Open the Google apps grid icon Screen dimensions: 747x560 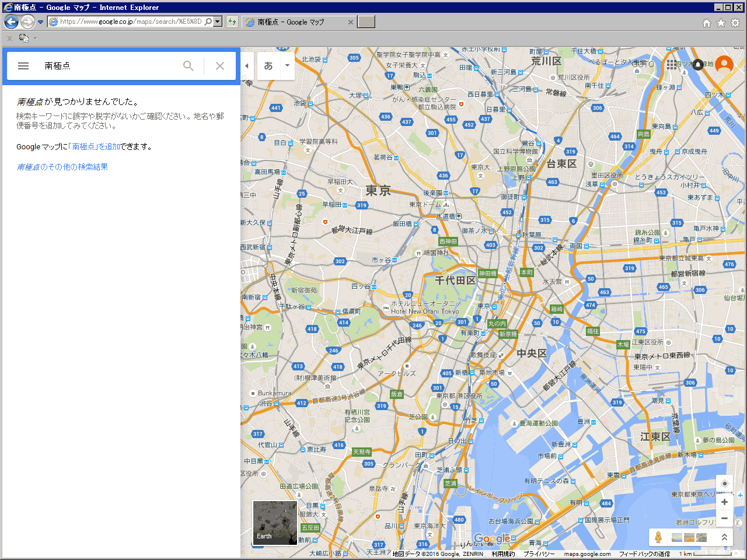(672, 64)
